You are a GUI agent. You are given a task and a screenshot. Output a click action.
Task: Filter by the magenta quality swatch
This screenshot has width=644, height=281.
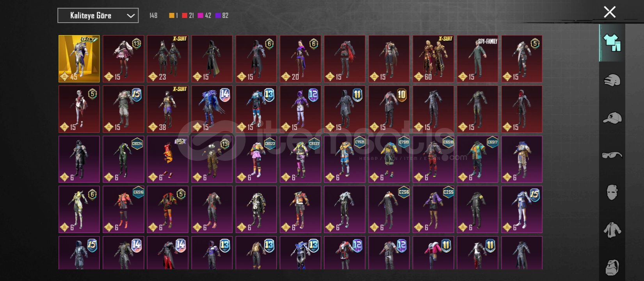click(x=200, y=16)
